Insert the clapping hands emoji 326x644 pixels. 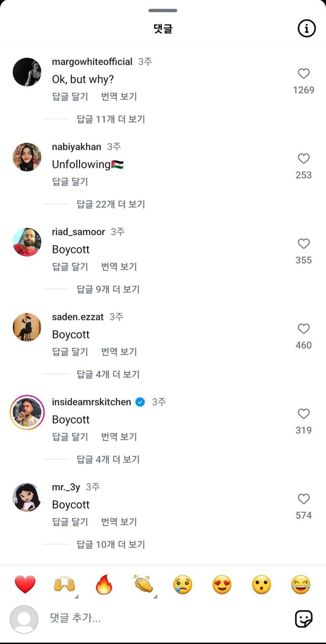143,584
